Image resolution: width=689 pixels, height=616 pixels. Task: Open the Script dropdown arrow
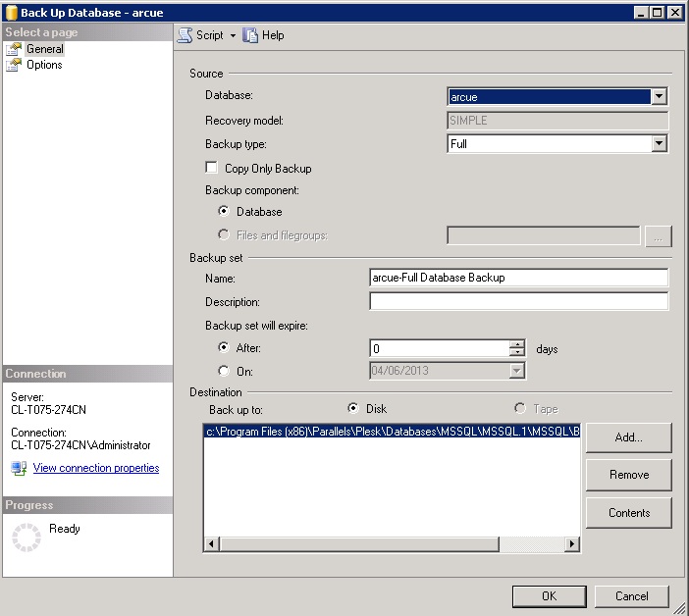233,35
